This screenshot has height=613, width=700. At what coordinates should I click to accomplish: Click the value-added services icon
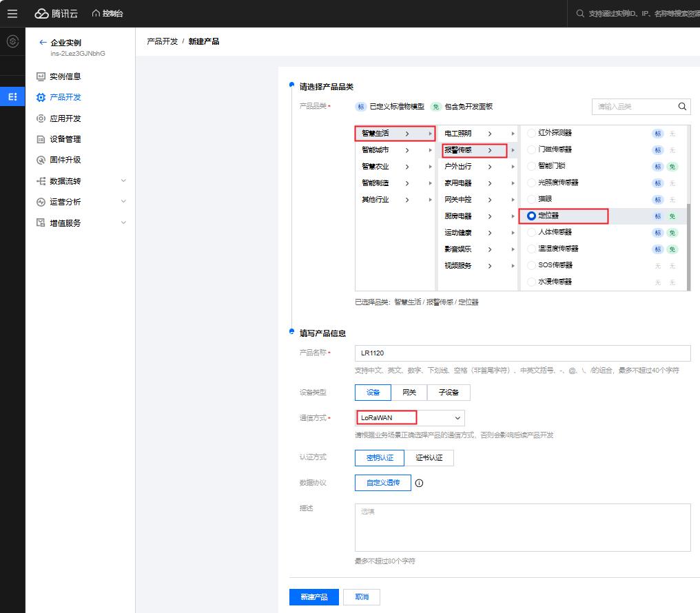41,222
